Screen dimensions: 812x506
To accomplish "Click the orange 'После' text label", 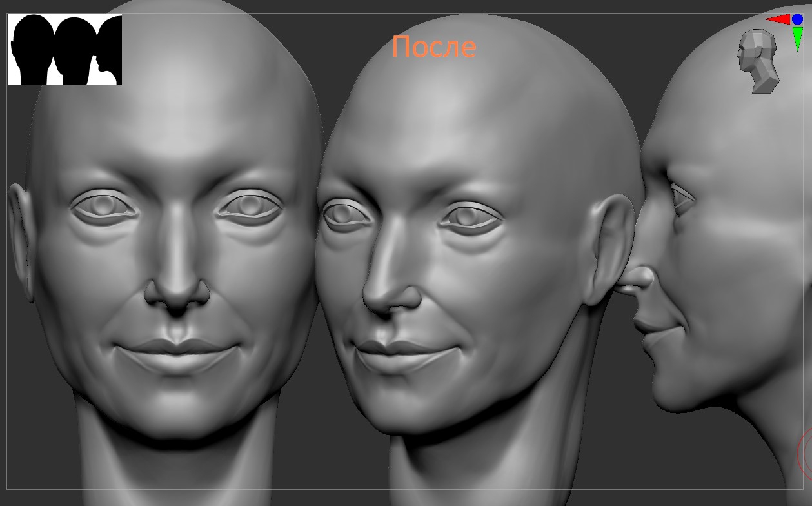I will coord(434,47).
